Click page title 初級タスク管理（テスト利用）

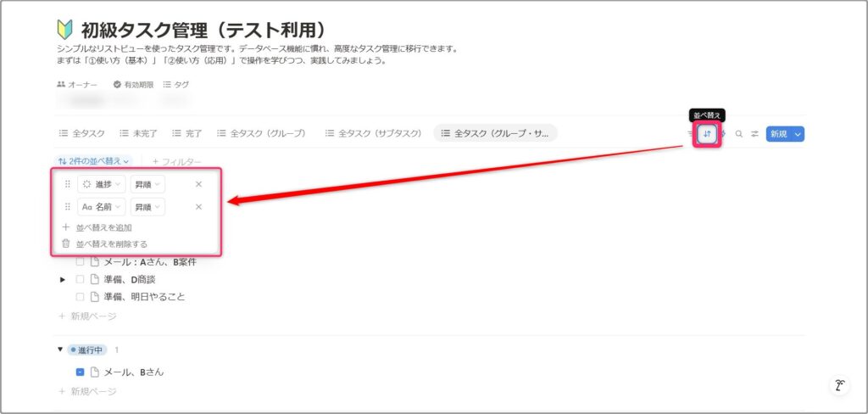pyautogui.click(x=207, y=30)
